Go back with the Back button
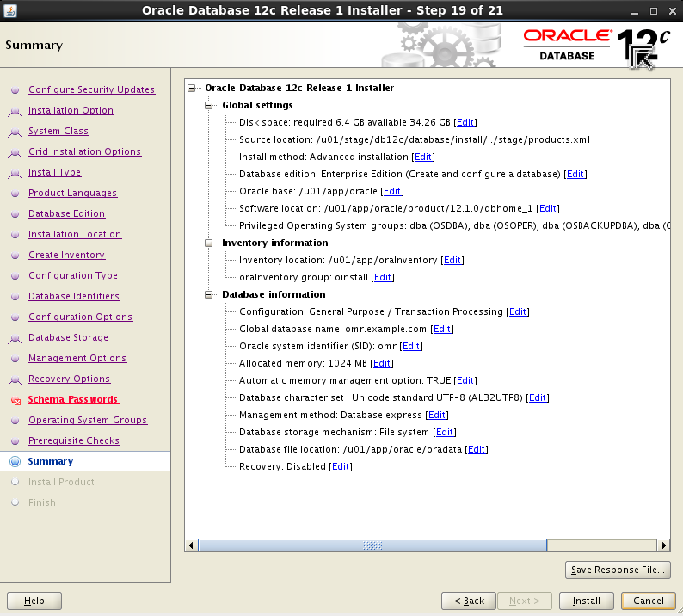This screenshot has width=683, height=616. point(469,601)
